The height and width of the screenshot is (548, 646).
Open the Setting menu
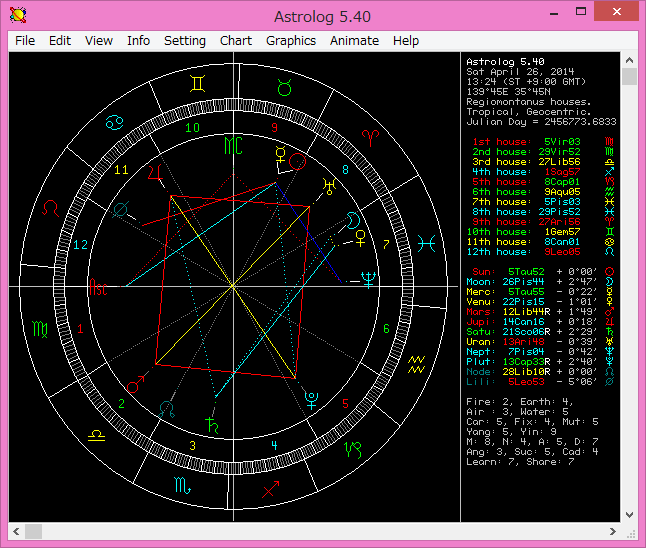point(185,41)
